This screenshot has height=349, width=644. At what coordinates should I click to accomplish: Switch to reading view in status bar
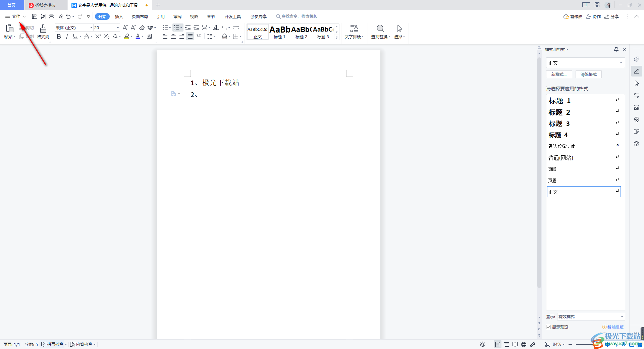pos(515,344)
